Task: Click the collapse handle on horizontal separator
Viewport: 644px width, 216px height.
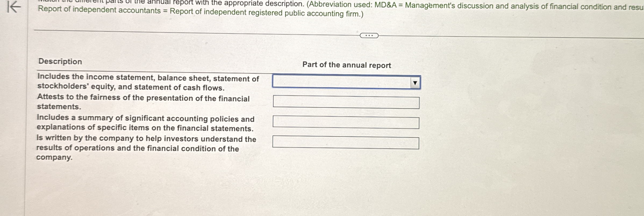Action: pos(369,35)
